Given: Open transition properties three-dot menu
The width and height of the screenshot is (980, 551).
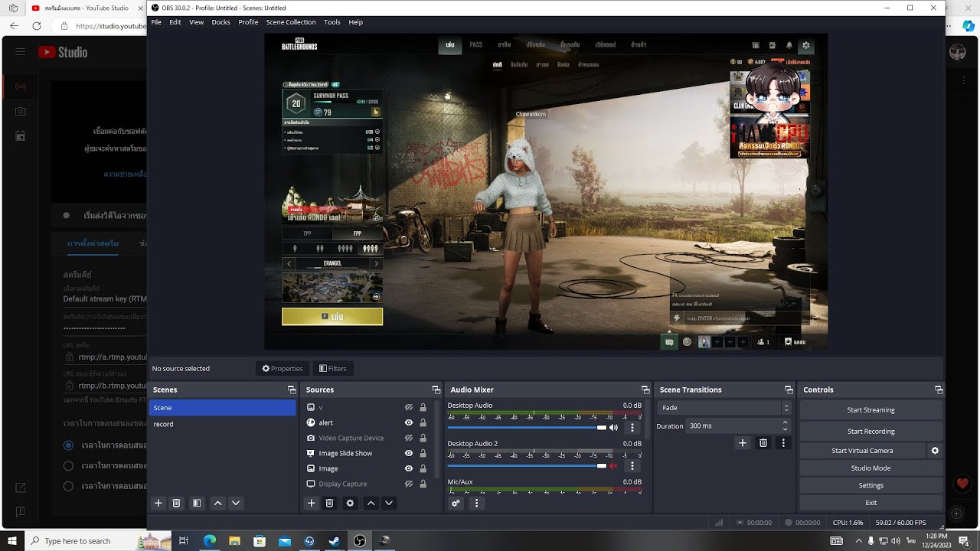Looking at the screenshot, I should click(783, 442).
